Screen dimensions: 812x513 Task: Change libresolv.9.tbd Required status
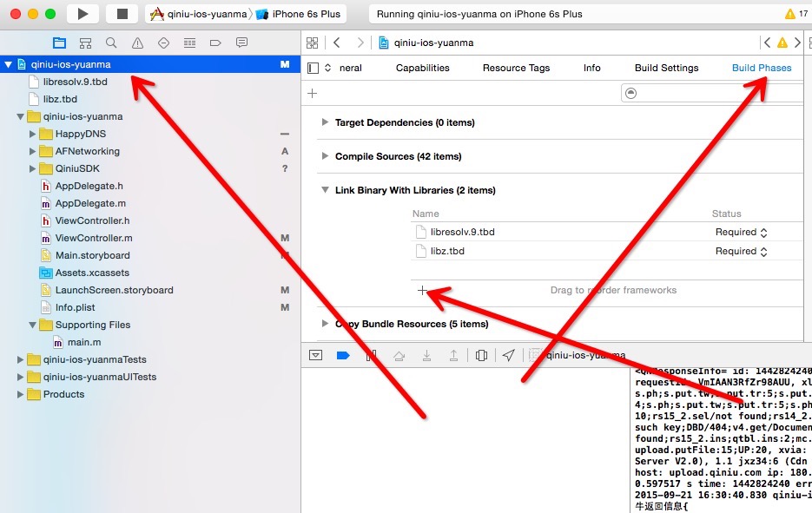pyautogui.click(x=741, y=233)
